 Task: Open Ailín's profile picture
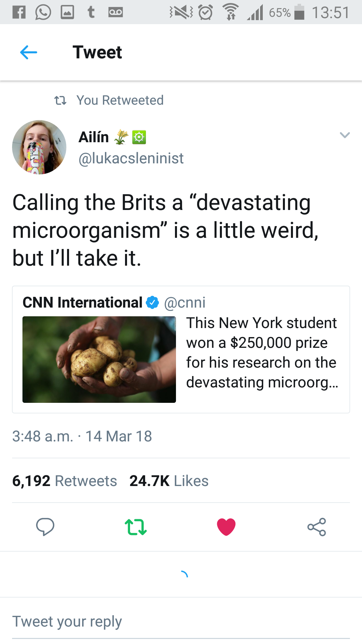[x=39, y=147]
